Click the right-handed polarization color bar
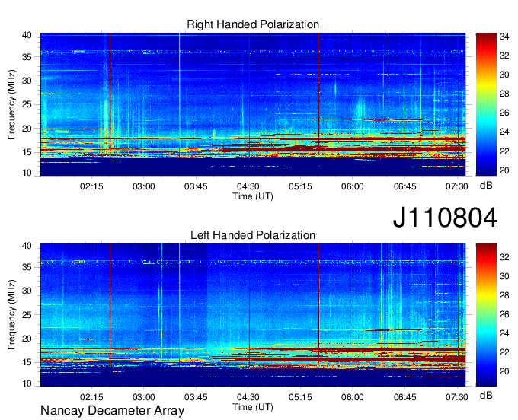This screenshot has height=420, width=518. (x=486, y=104)
